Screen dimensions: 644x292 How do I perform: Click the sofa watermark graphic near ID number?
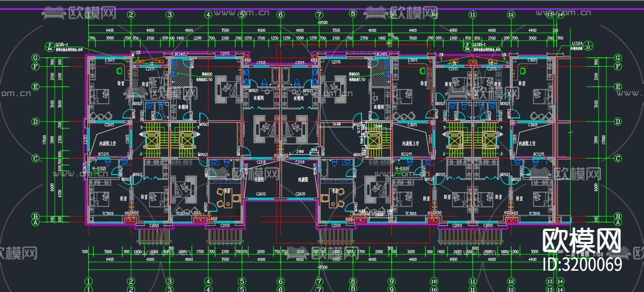(x=619, y=252)
